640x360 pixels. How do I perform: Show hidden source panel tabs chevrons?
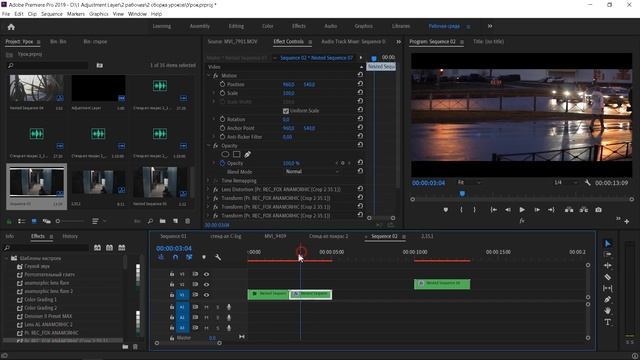[398, 42]
